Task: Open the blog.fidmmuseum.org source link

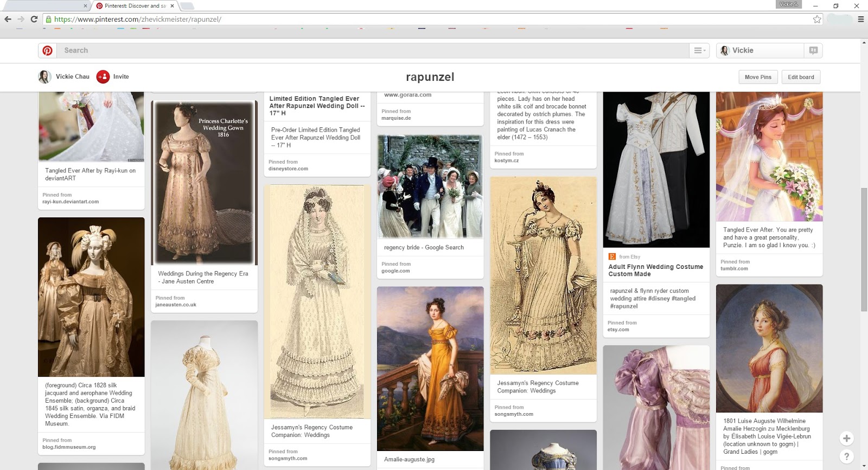Action: [69, 447]
